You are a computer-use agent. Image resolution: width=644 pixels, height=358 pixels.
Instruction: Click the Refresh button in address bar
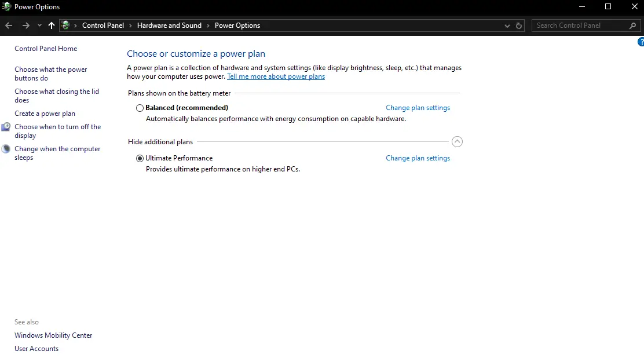coord(519,25)
